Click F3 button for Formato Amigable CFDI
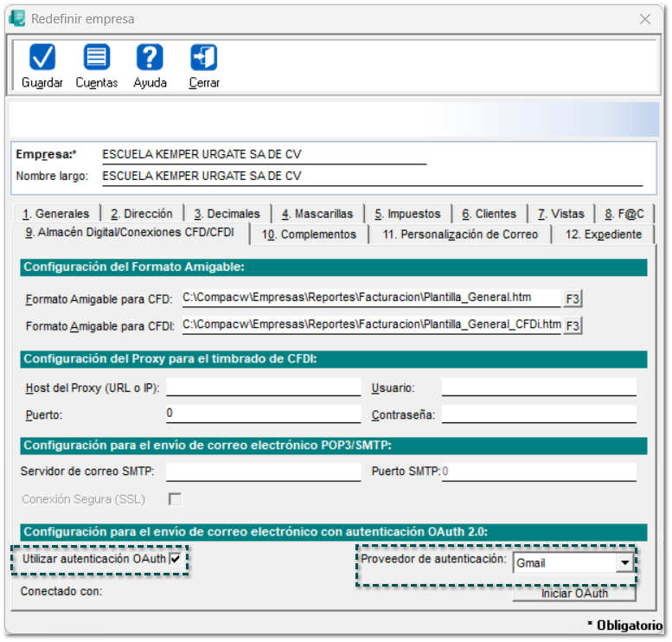Image resolution: width=672 pixels, height=642 pixels. [x=573, y=326]
